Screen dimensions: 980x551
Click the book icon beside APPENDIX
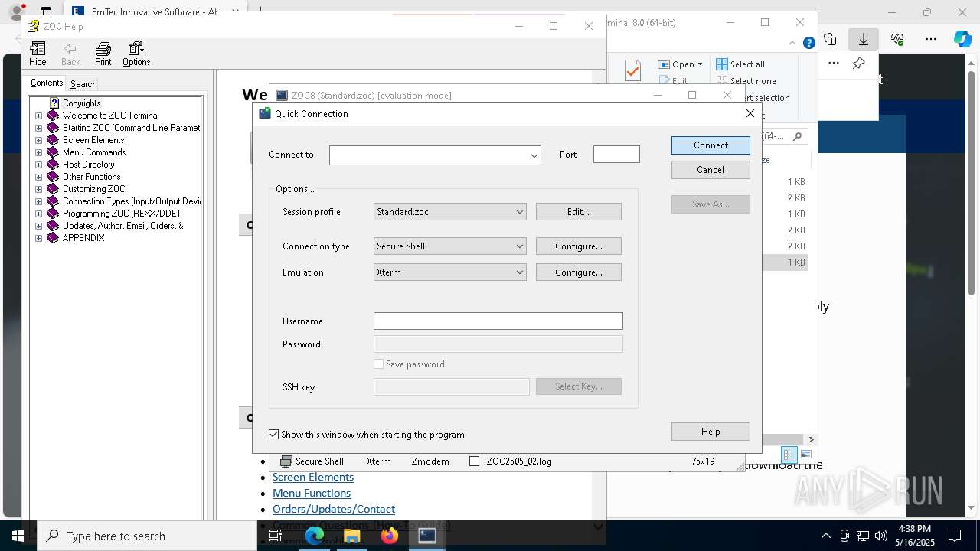click(x=53, y=238)
